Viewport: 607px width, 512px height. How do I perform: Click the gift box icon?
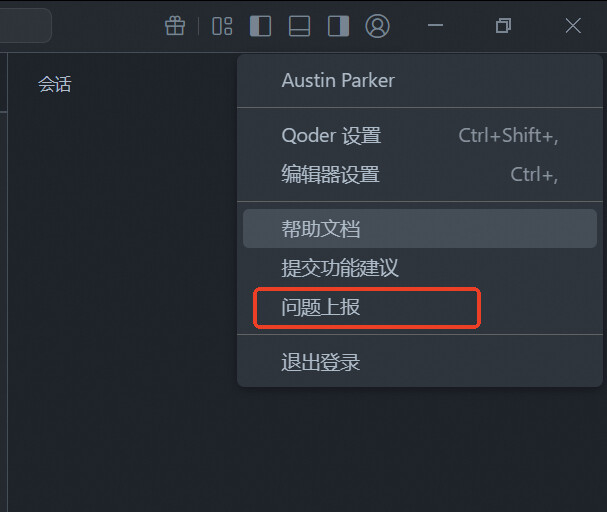coord(175,26)
